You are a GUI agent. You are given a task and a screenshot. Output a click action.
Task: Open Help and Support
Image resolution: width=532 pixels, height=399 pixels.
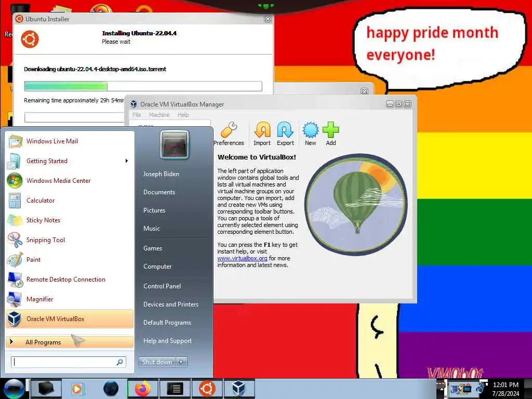(x=167, y=341)
